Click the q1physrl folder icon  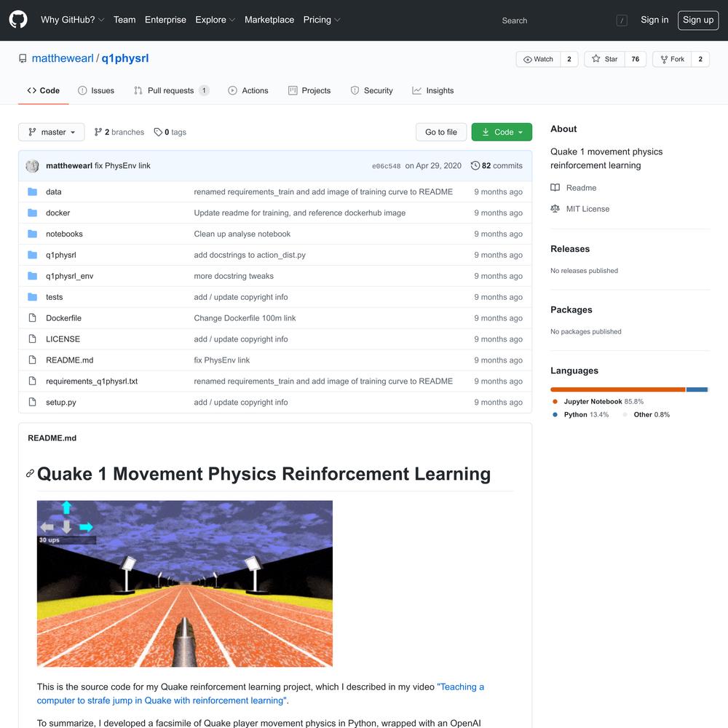click(x=32, y=255)
